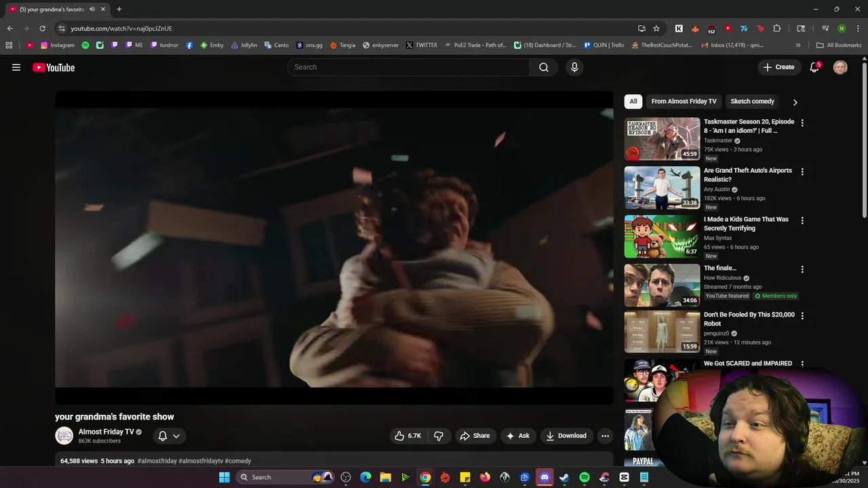Open Instagram bookmark
This screenshot has width=868, height=488.
click(58, 45)
